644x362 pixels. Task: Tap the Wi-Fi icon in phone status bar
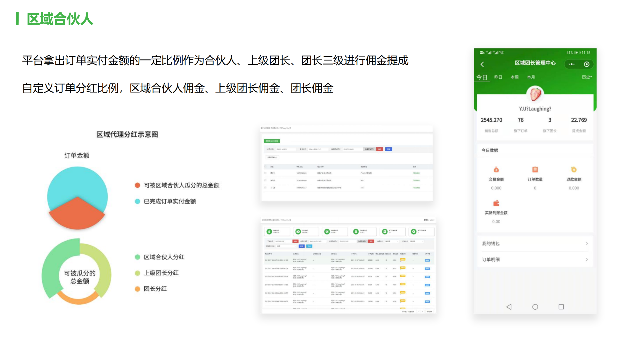[x=502, y=52]
